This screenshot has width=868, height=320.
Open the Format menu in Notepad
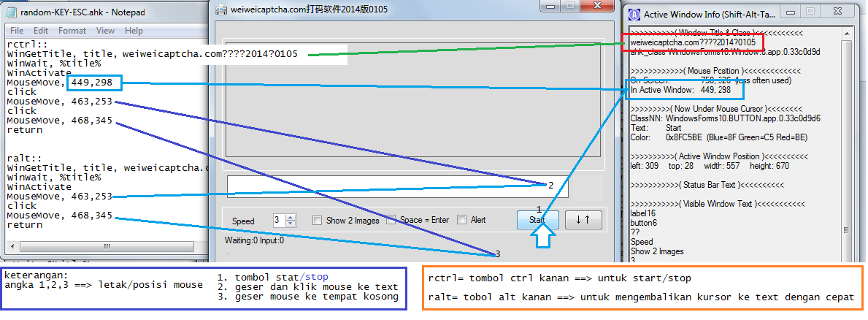click(x=72, y=31)
